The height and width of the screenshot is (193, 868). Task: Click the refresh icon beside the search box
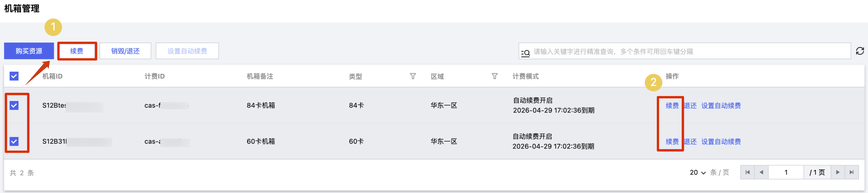coord(860,51)
